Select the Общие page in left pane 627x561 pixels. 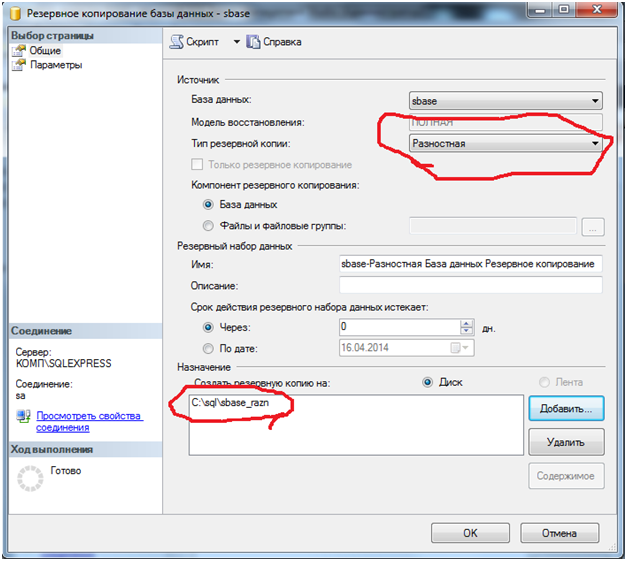point(45,51)
